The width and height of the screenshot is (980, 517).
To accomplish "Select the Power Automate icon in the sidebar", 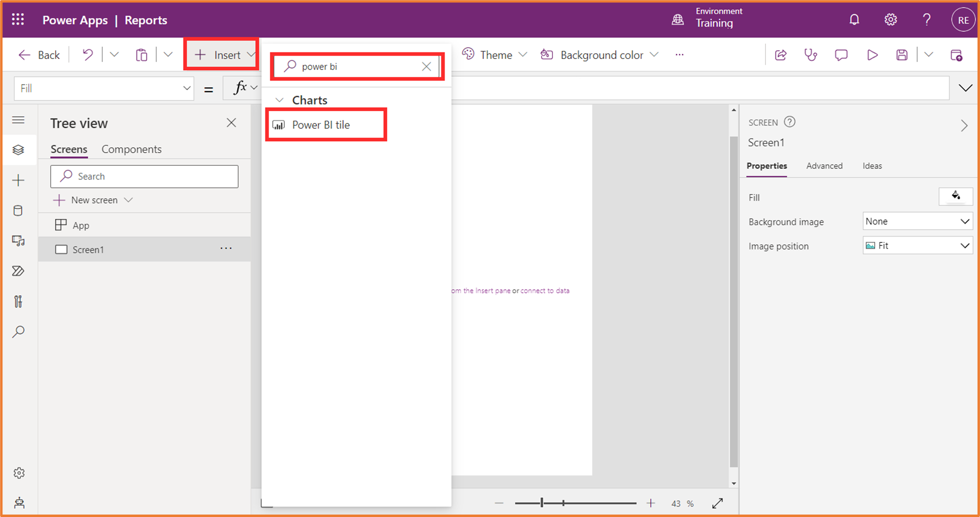I will click(19, 271).
